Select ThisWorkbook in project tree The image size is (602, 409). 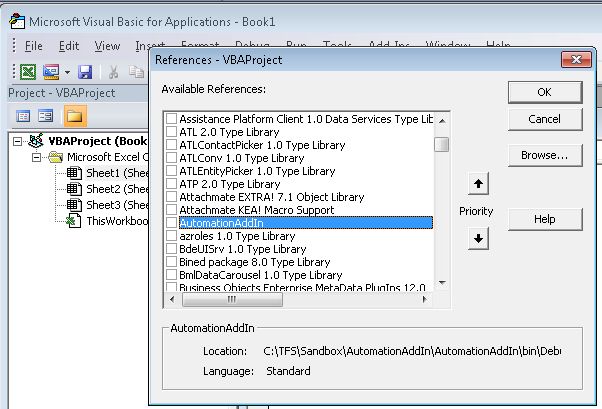117,221
